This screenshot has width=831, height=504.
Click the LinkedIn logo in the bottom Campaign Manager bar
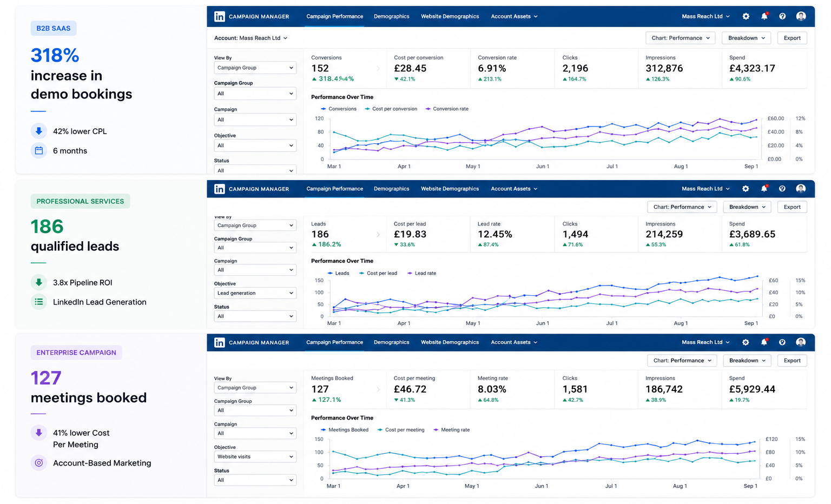(x=219, y=342)
